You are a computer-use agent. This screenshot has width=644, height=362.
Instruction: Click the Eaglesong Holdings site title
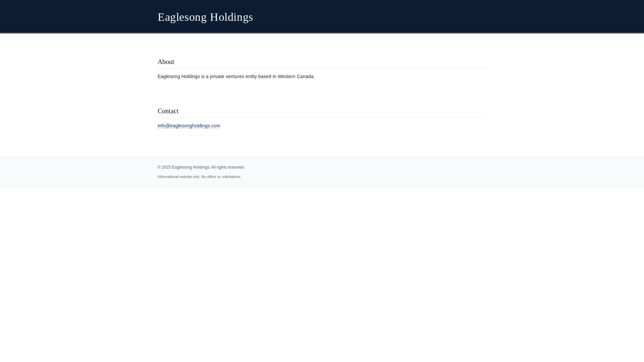tap(205, 17)
